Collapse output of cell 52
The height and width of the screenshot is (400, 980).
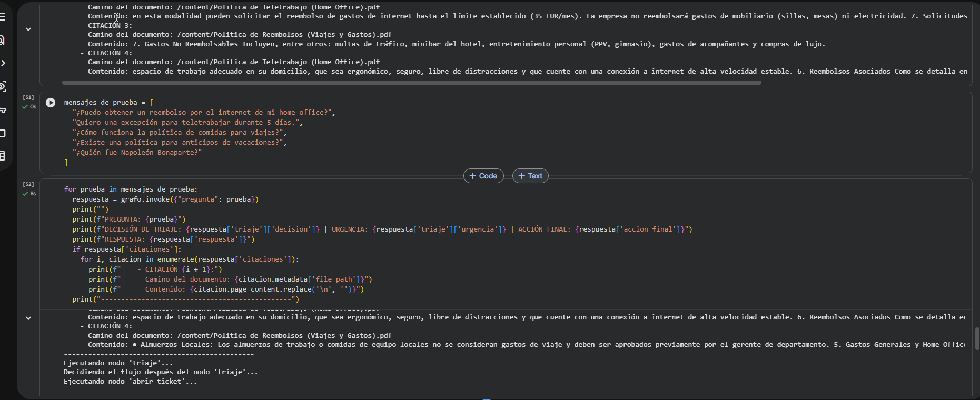point(28,318)
